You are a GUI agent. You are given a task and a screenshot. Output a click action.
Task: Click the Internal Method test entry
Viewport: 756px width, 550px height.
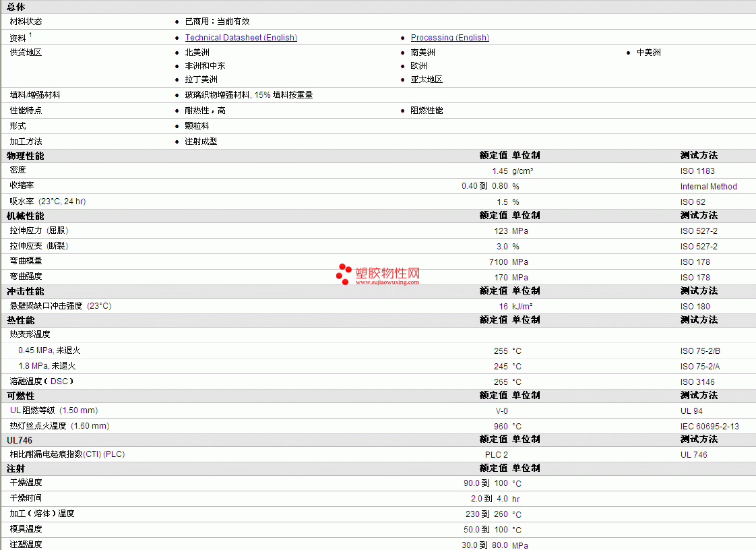[x=709, y=187]
